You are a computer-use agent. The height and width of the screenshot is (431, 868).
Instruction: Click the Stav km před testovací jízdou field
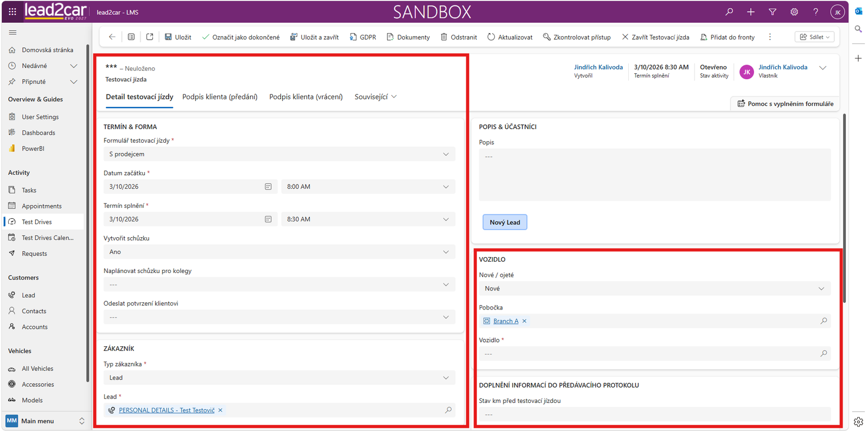(655, 414)
